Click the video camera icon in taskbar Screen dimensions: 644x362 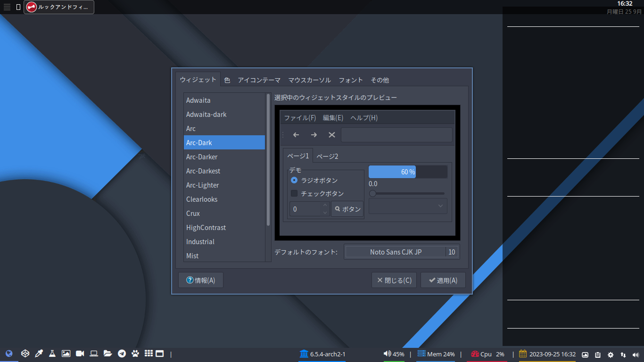[80, 354]
